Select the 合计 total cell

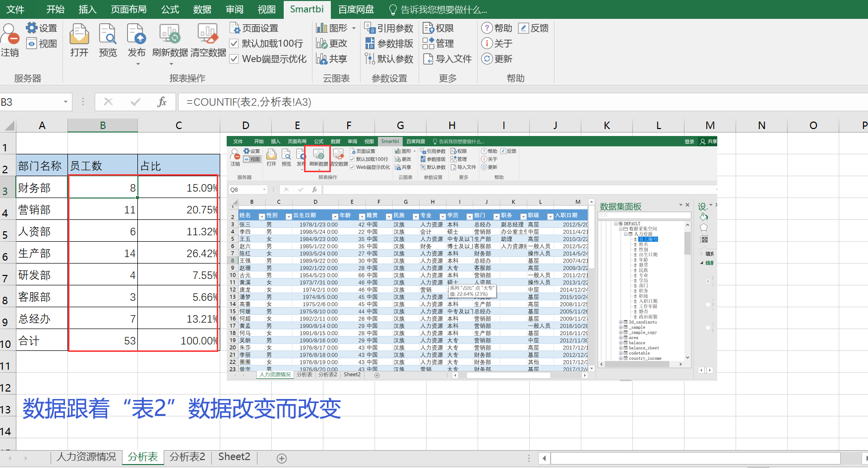42,340
